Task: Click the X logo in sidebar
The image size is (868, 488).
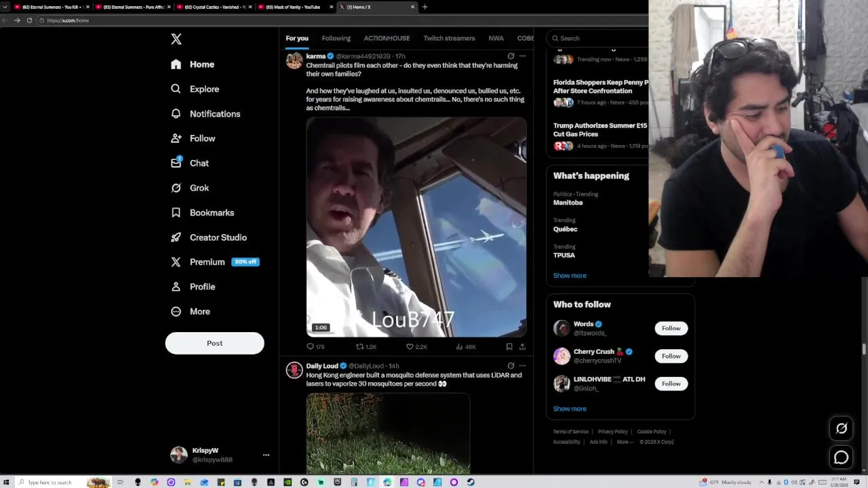Action: (176, 39)
